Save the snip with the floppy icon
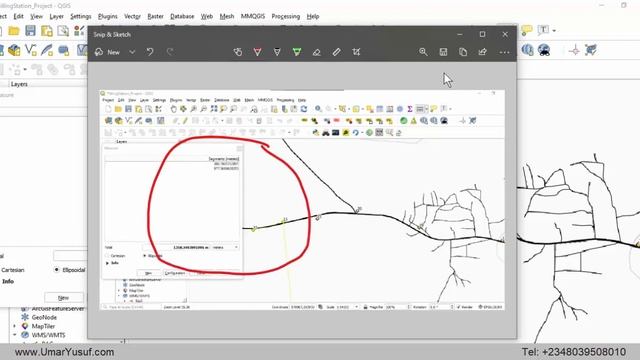The image size is (640, 360). tap(443, 52)
